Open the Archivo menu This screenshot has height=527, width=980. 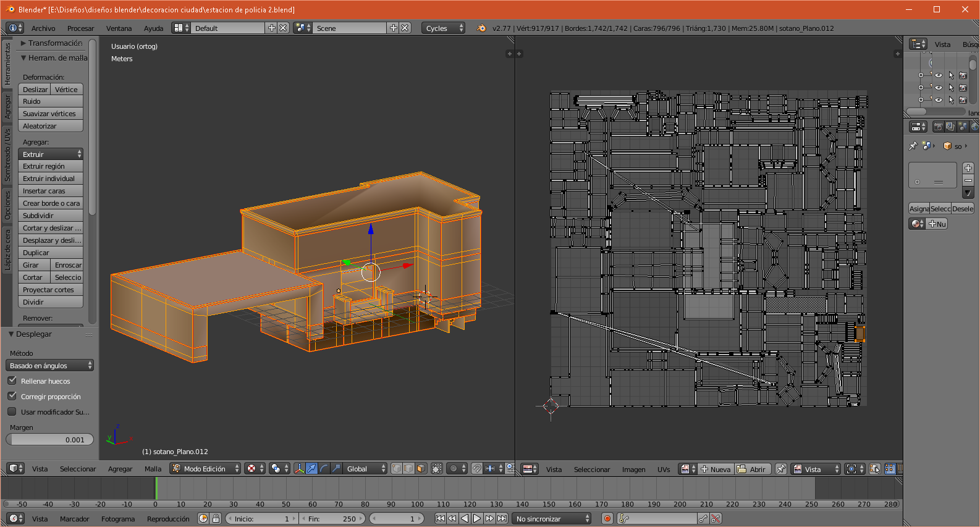[x=43, y=28]
